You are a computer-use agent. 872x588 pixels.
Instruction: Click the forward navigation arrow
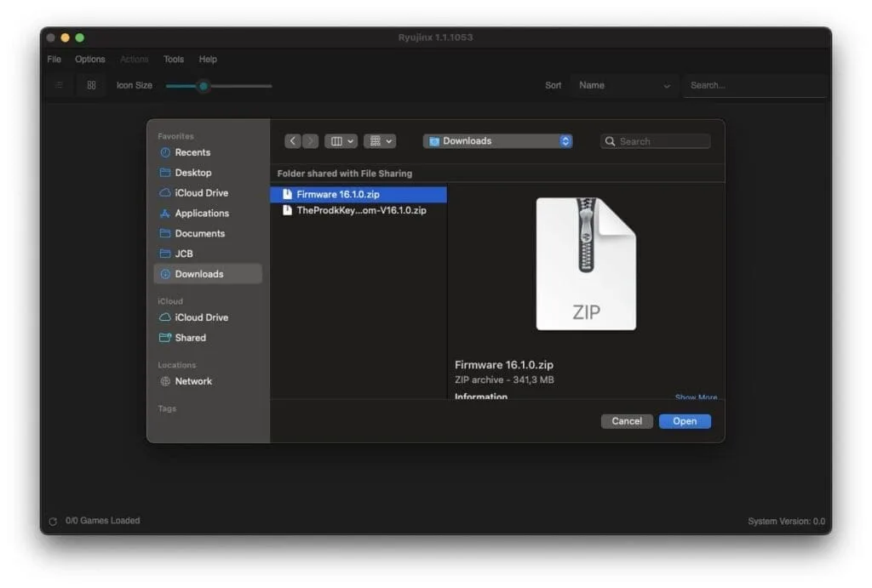point(311,140)
